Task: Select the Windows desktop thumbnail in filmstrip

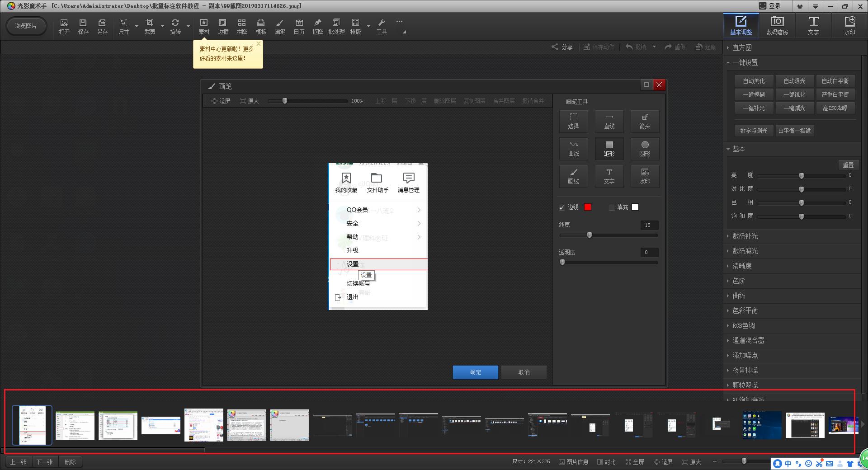Action: (762, 425)
